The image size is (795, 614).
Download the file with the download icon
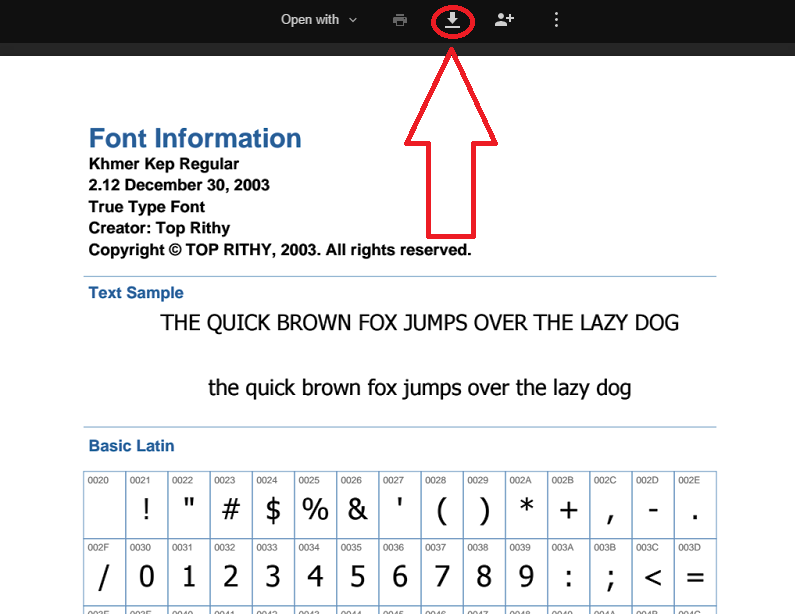(x=452, y=20)
